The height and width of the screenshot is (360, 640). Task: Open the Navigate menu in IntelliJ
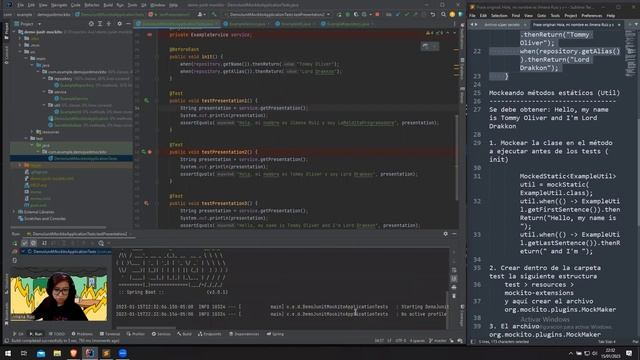pyautogui.click(x=59, y=5)
